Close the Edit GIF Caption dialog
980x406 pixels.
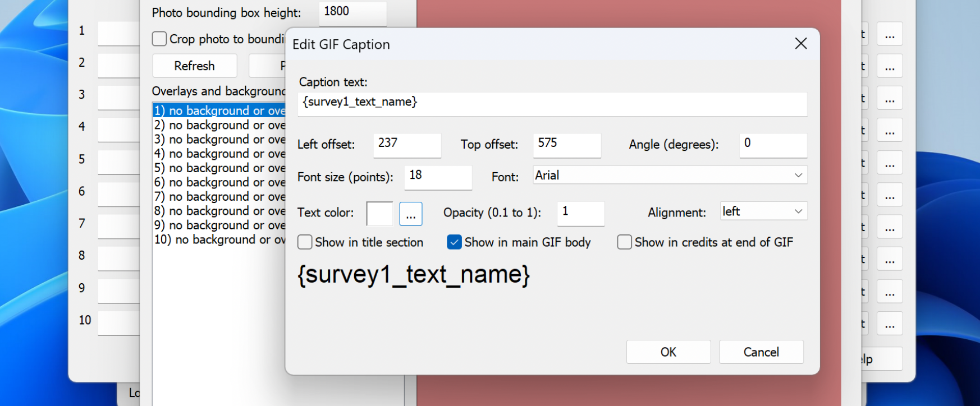pos(800,44)
